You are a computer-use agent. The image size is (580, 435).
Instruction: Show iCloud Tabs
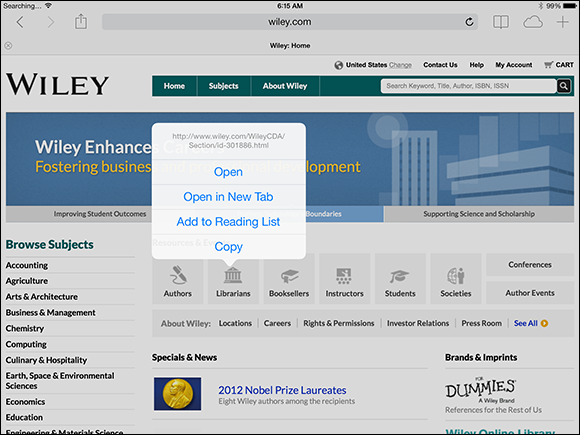click(533, 22)
